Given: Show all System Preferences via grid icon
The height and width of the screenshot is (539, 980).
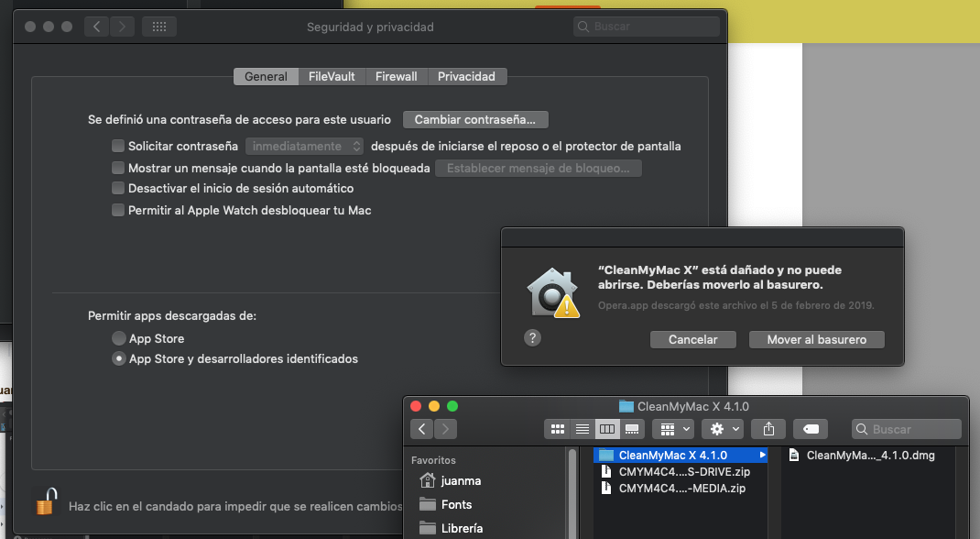Looking at the screenshot, I should click(159, 27).
